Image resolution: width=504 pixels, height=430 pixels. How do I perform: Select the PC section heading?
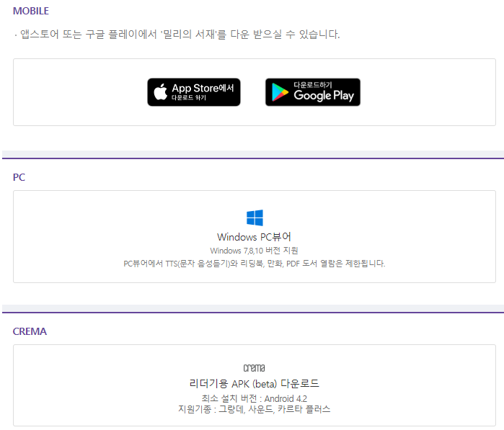pyautogui.click(x=19, y=177)
